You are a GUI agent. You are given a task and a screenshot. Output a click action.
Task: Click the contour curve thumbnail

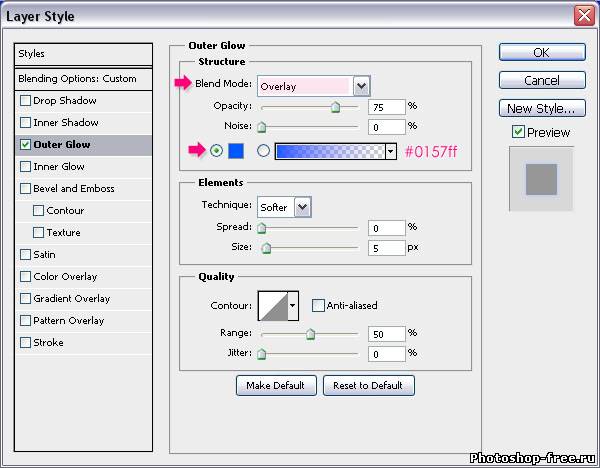272,305
